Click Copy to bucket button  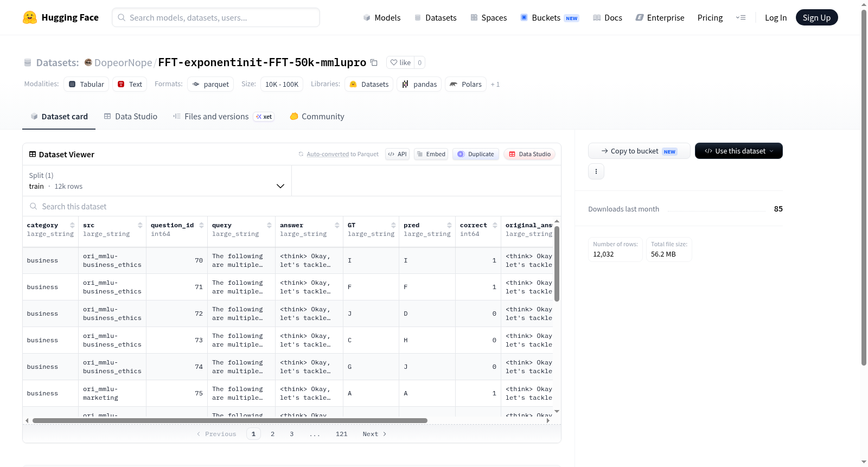(639, 151)
